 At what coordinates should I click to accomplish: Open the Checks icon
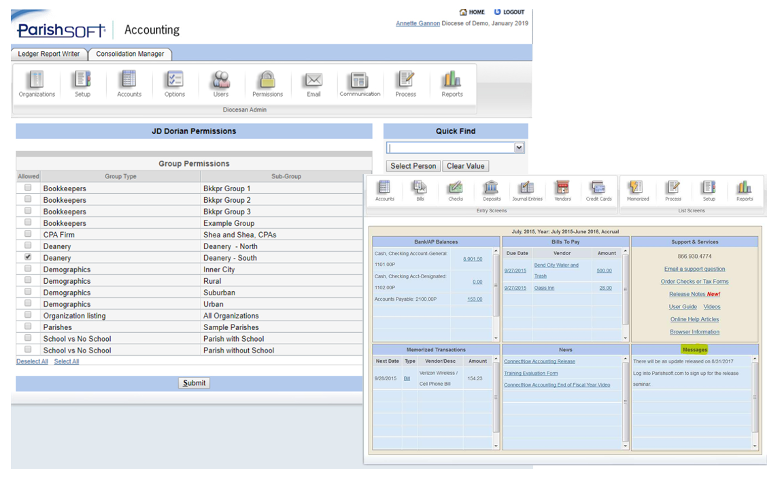click(x=456, y=191)
